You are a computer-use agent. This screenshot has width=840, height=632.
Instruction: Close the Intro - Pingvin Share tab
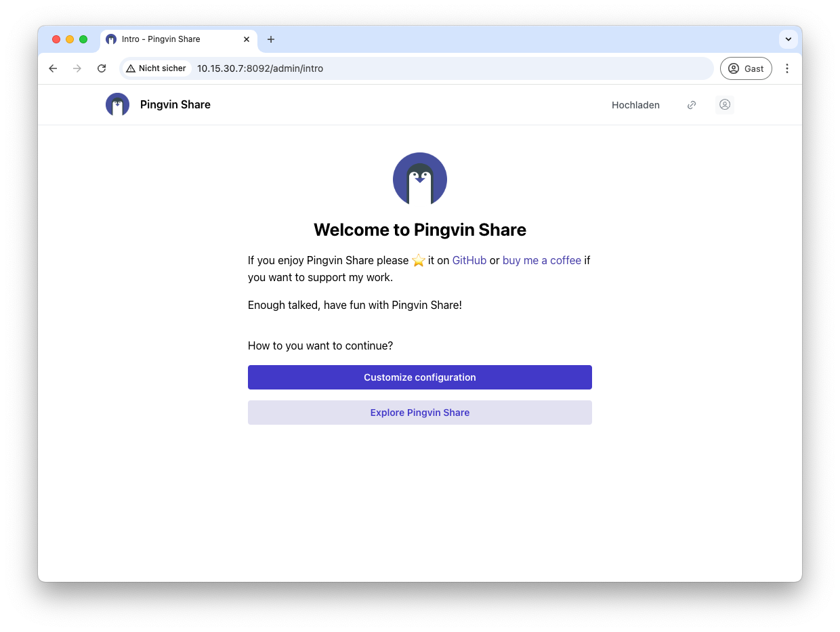click(x=247, y=39)
